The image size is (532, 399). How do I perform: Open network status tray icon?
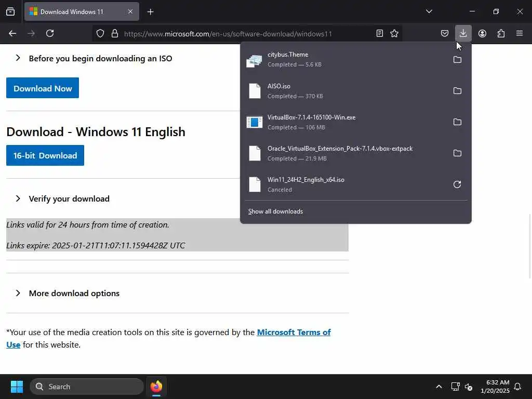coord(455,387)
